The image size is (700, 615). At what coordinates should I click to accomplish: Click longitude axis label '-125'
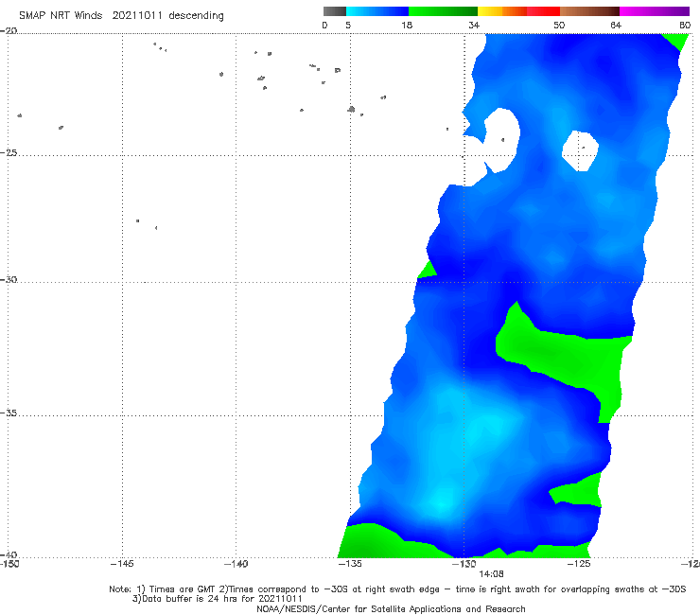(x=579, y=564)
